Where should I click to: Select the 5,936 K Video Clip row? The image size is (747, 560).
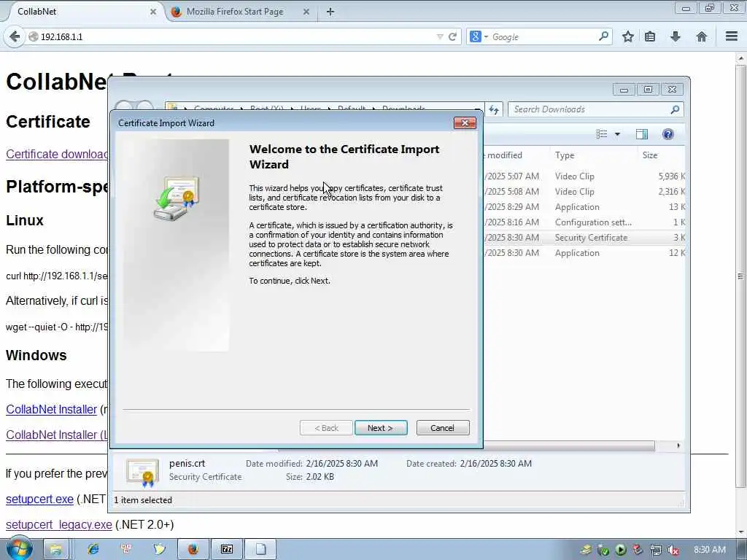point(584,176)
